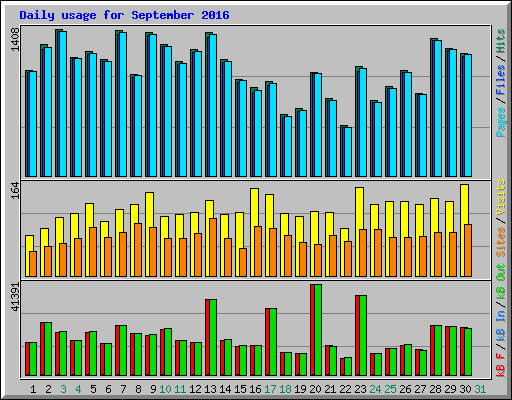Click the chart title 'Daily usage for September 2016'
512x400 pixels.
(124, 15)
